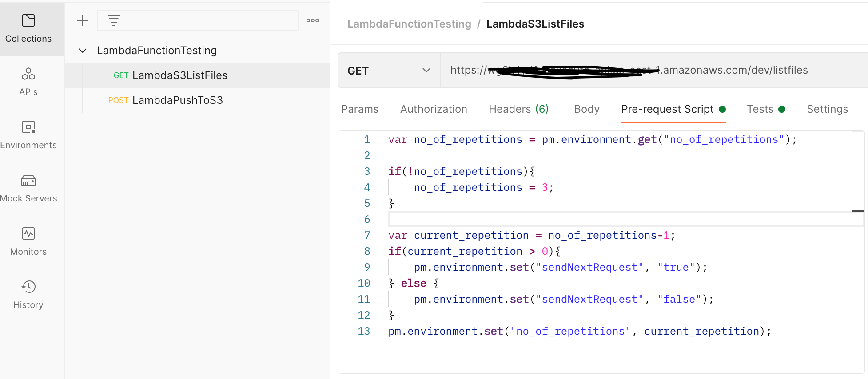Show the Monitors section
The width and height of the screenshot is (868, 379).
28,241
